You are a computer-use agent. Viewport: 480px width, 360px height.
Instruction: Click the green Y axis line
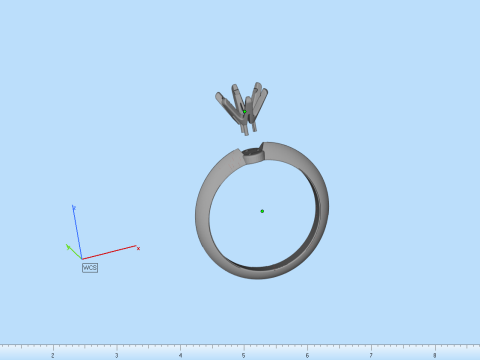(74, 252)
